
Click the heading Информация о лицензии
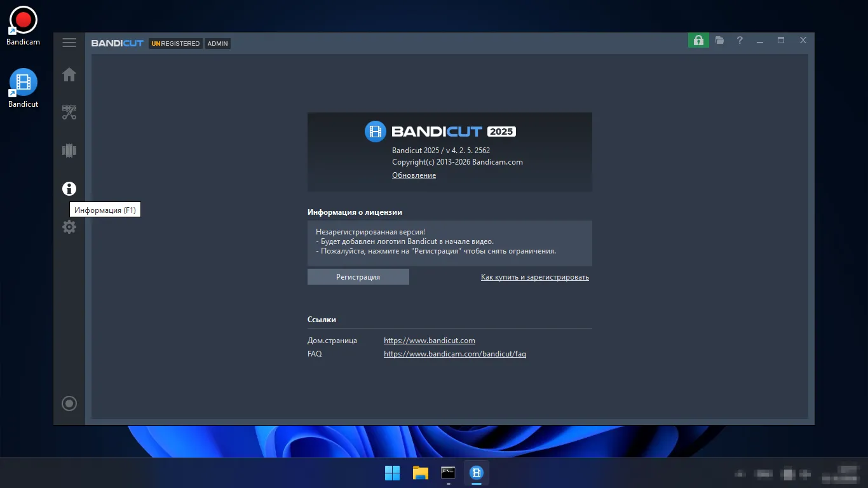355,212
